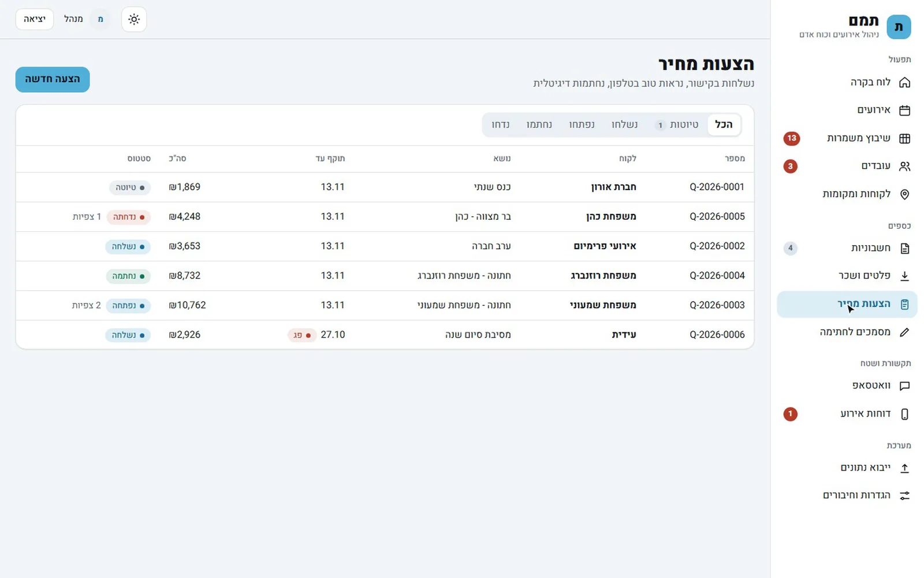This screenshot has width=924, height=578.
Task: Click the ייבוא נתונים upload icon
Action: click(x=904, y=468)
